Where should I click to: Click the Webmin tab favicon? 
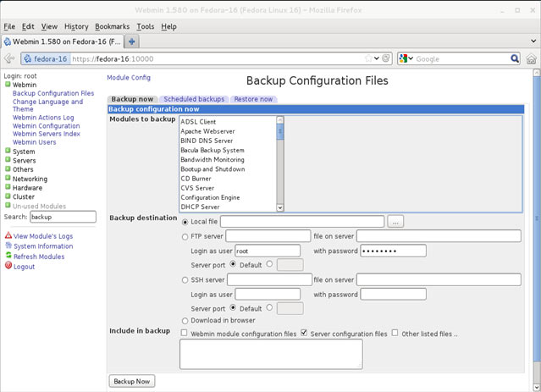tap(8, 41)
